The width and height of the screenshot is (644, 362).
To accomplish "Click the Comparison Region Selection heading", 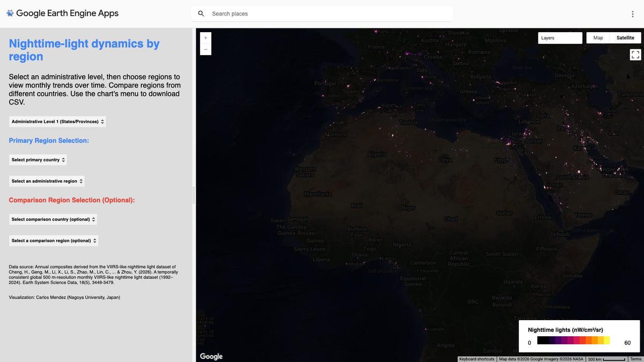I will [x=72, y=200].
